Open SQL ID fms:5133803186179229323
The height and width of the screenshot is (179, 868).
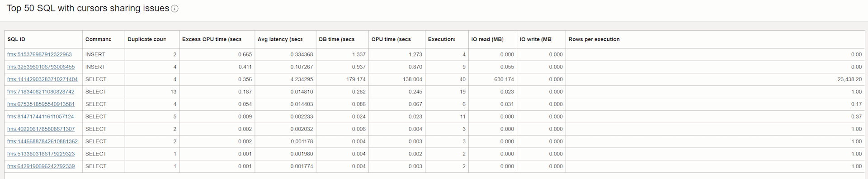(41, 154)
